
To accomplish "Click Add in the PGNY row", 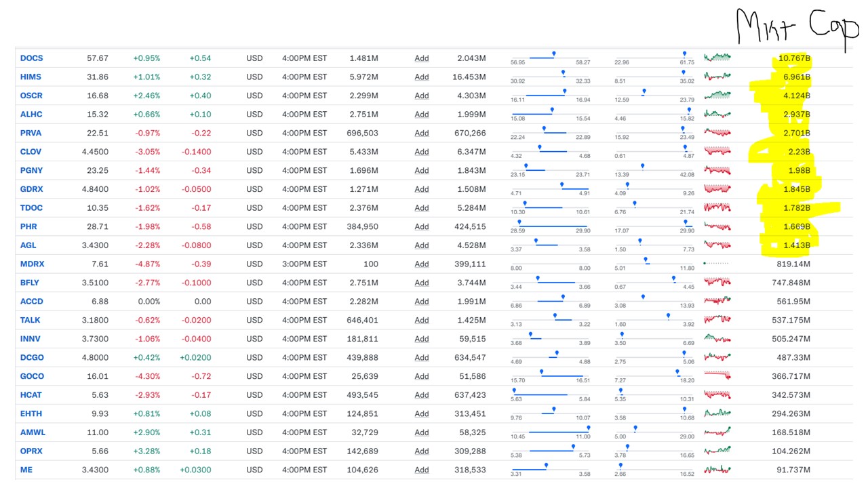I will (x=422, y=171).
